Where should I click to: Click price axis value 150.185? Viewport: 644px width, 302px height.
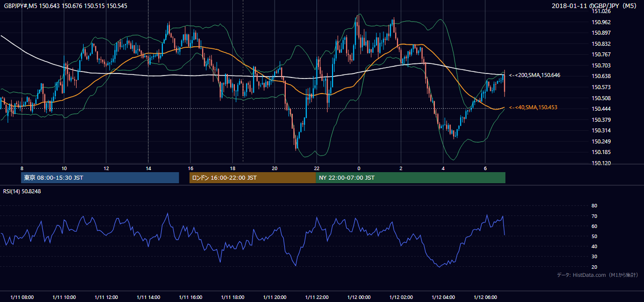pyautogui.click(x=601, y=152)
